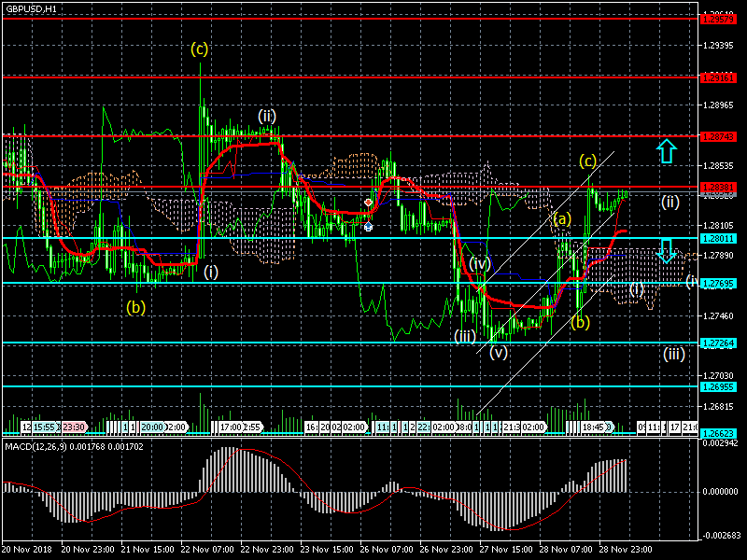This screenshot has height=560, width=747.
Task: Click the cyan down arrow on chart
Action: click(665, 250)
